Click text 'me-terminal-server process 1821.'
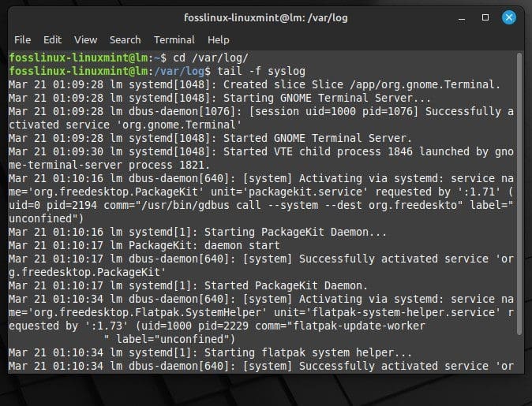 (109, 165)
